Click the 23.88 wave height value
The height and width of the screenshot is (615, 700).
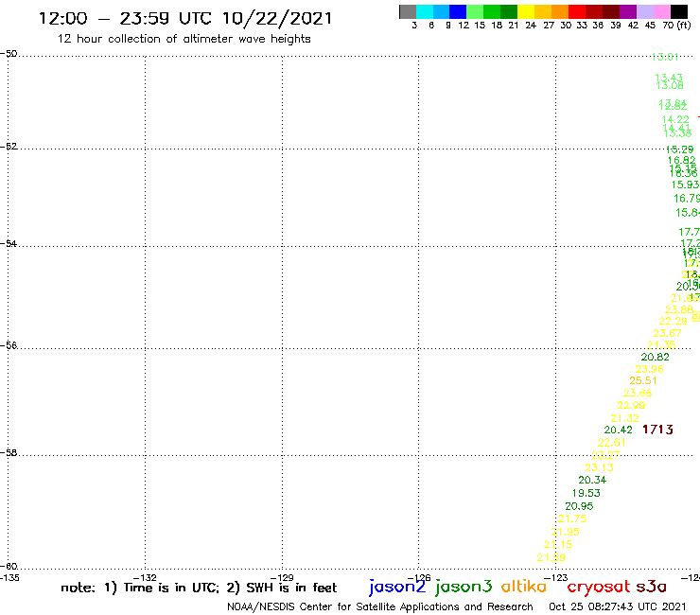click(679, 309)
